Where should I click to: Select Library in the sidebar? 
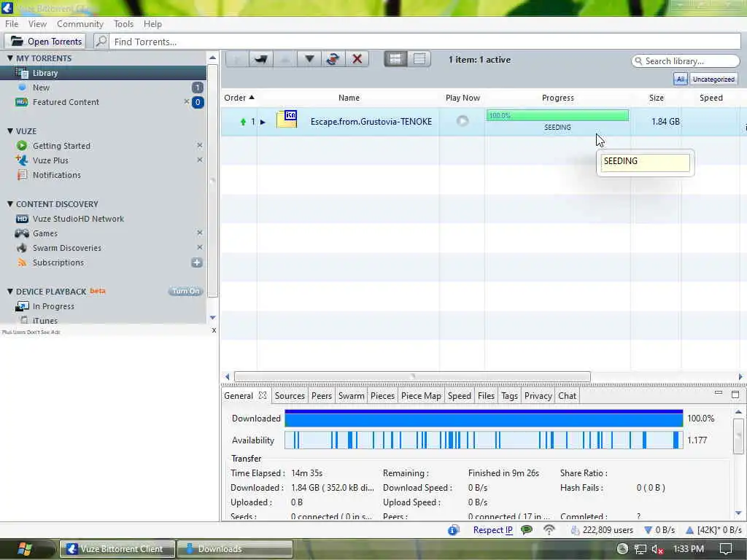104,73
